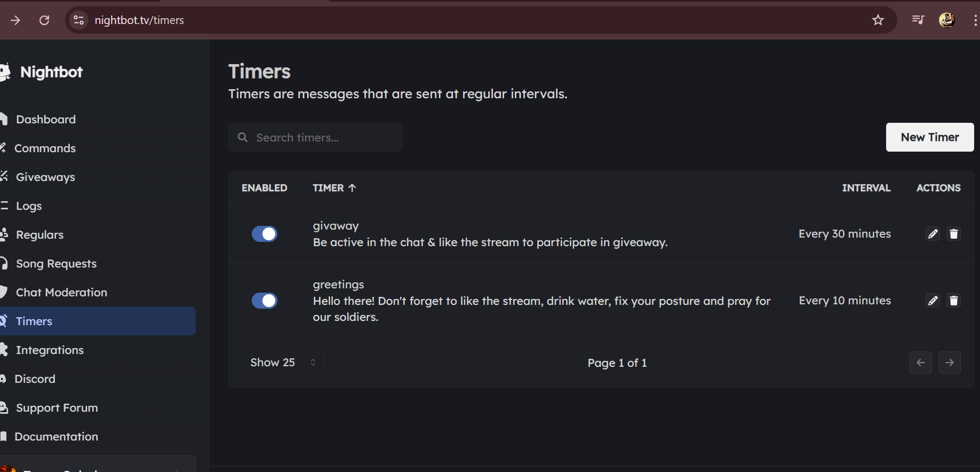Delete the givaway timer using trash icon
Viewport: 980px width, 472px height.
pos(953,234)
